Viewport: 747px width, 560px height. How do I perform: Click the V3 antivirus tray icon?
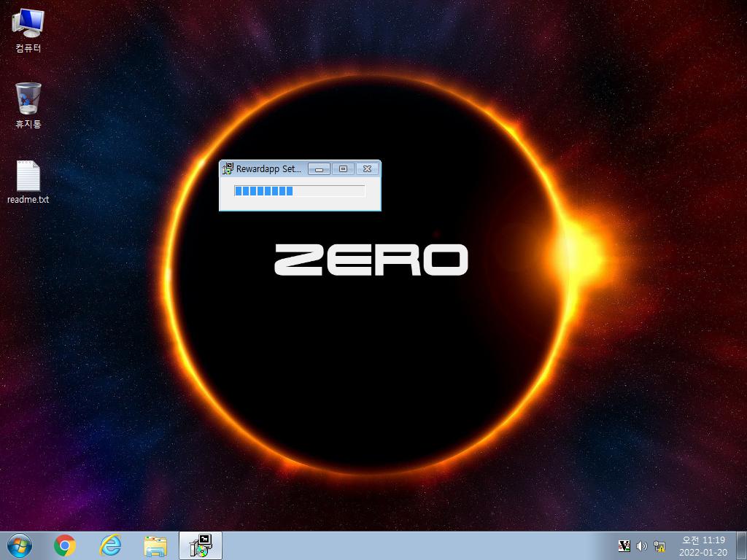(624, 545)
